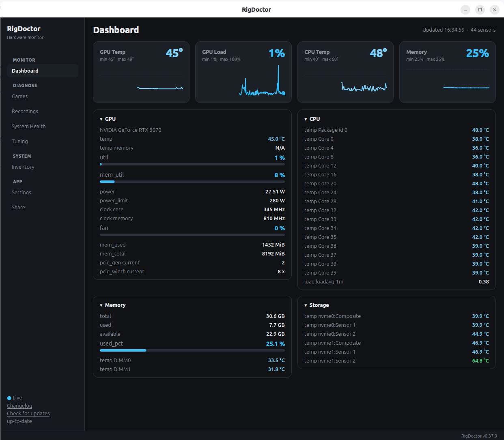Open System Health page
Viewport: 504px width, 440px height.
tap(43, 126)
